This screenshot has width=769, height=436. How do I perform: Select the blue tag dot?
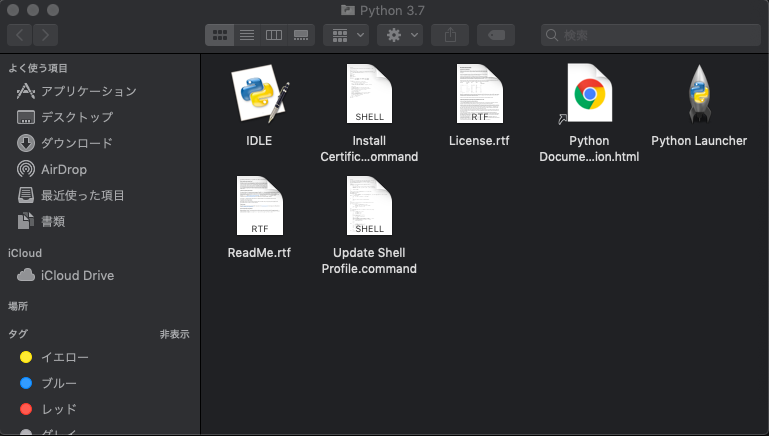pos(26,383)
